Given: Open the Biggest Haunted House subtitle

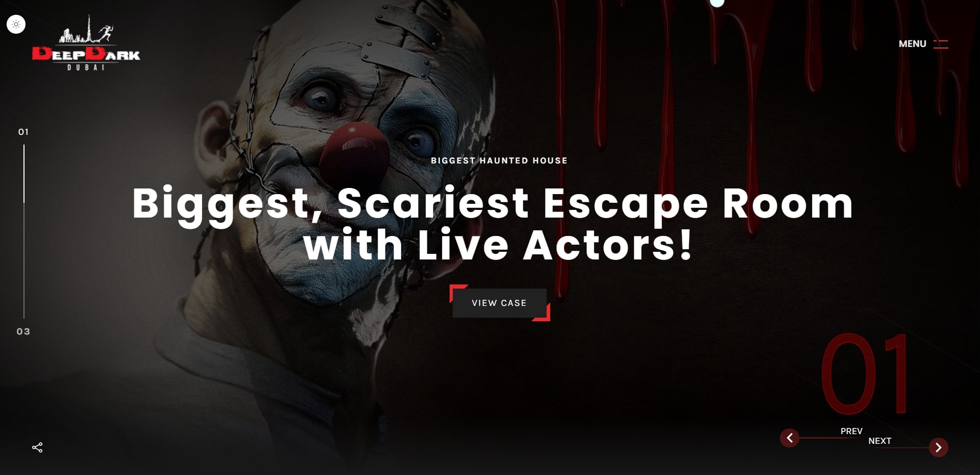Looking at the screenshot, I should (x=499, y=160).
